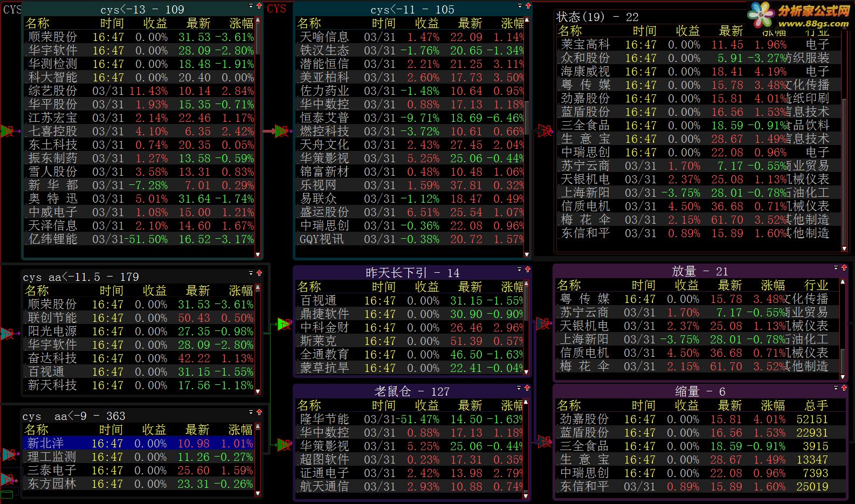Viewport: 855px width, 504px height.
Task: Open the dropdown menu of 昨天长下引 panel
Action: (520, 269)
